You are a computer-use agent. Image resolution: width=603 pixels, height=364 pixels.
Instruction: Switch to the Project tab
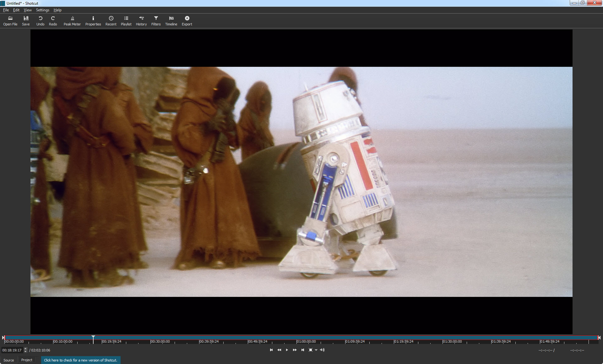coord(27,360)
